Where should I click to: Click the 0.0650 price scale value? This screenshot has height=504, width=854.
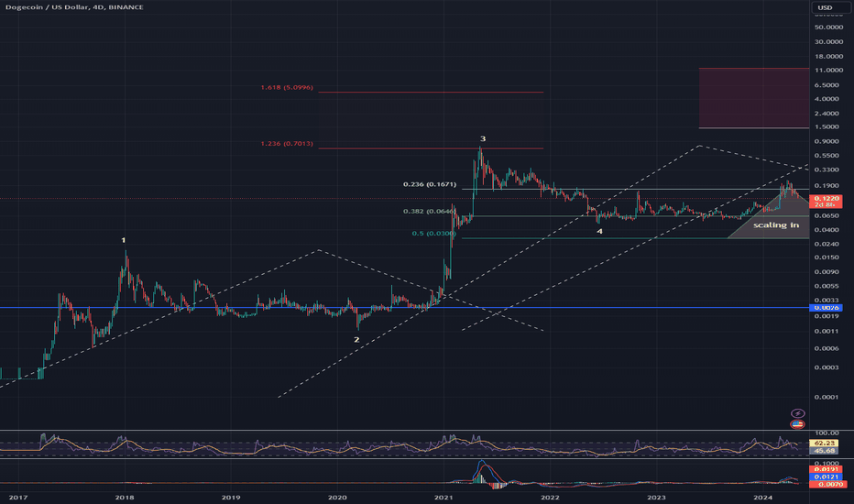point(827,215)
